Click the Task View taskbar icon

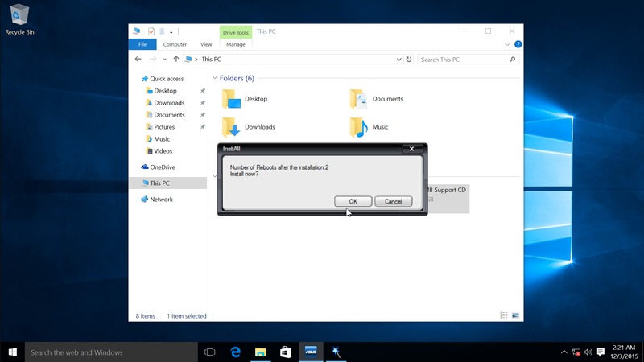point(210,352)
